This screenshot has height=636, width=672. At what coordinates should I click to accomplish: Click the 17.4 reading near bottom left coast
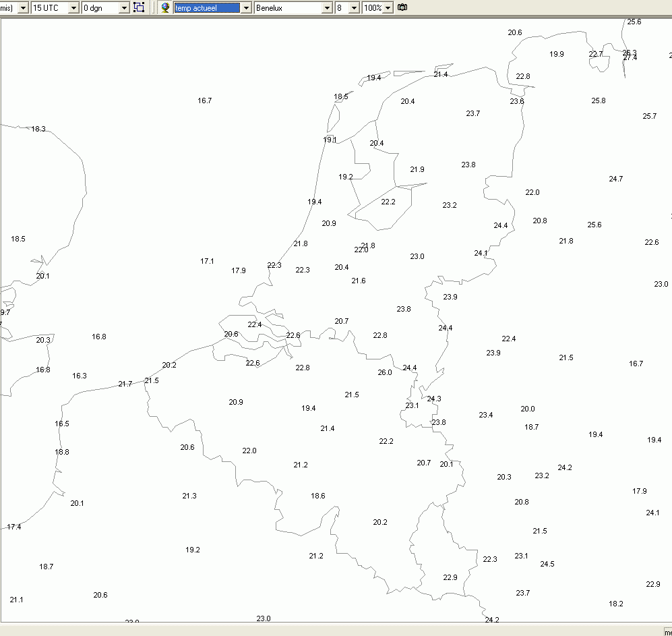coord(13,527)
